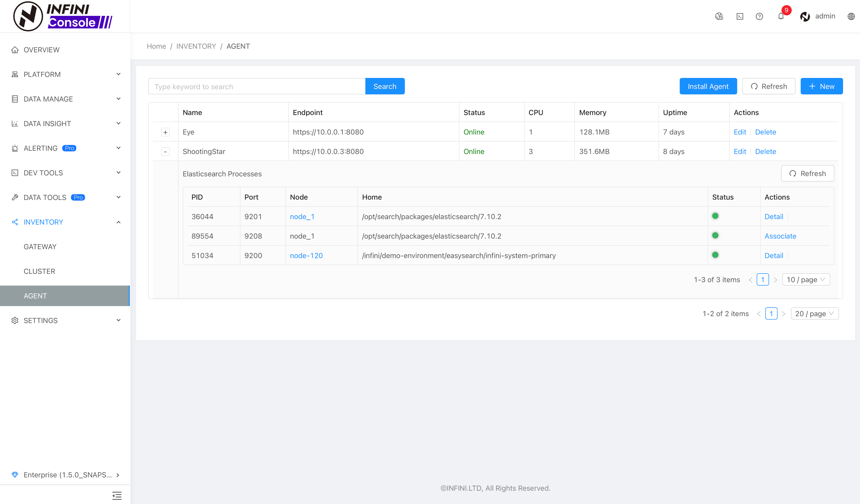Image resolution: width=860 pixels, height=504 pixels.
Task: Select the CLUSTER menu item
Action: click(x=39, y=271)
